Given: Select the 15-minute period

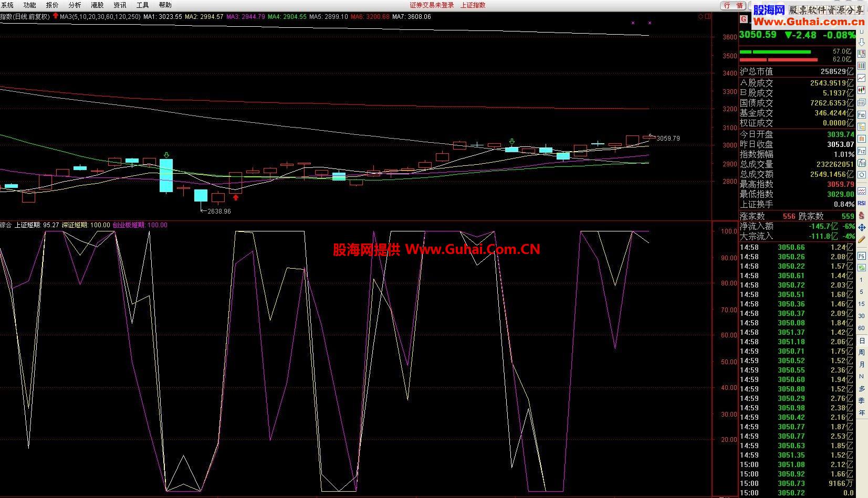Looking at the screenshot, I should (x=861, y=304).
